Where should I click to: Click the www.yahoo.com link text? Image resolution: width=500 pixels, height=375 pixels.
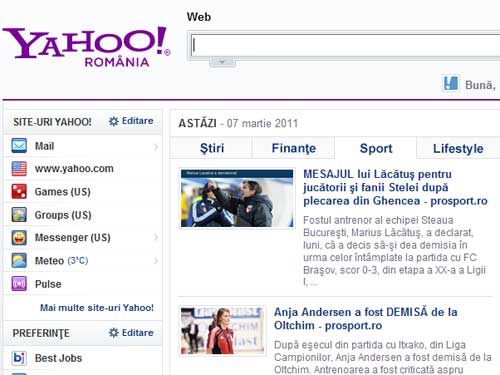[x=74, y=169]
